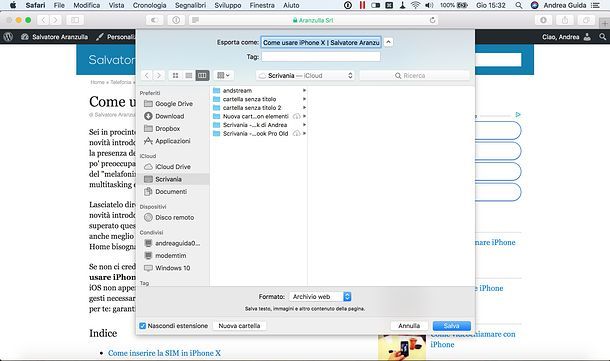Open the group-by arrangement dropdown
The height and width of the screenshot is (361, 610).
pos(223,75)
